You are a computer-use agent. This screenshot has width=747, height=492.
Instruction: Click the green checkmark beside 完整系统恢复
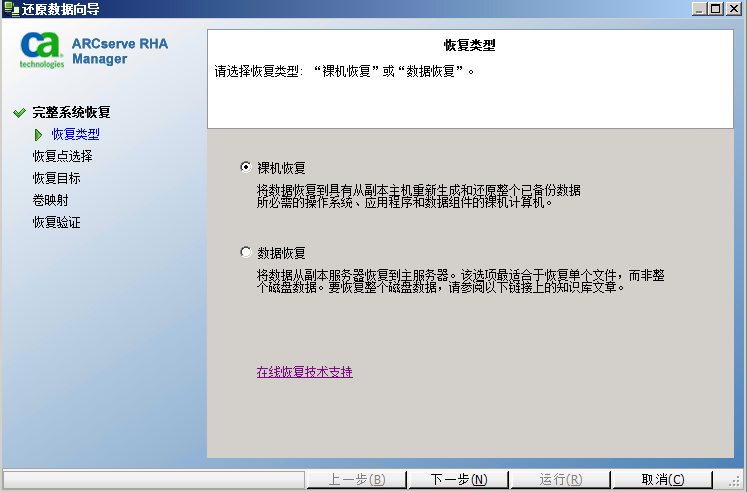tap(20, 113)
